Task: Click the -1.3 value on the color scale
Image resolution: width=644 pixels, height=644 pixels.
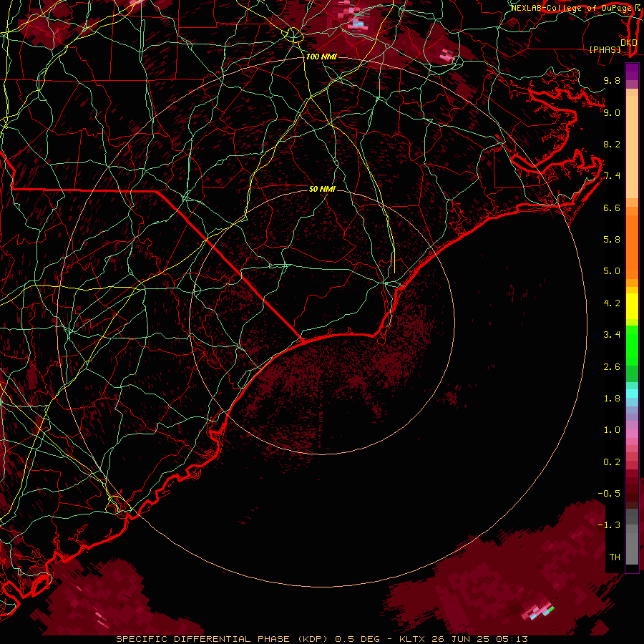Action: [609, 525]
